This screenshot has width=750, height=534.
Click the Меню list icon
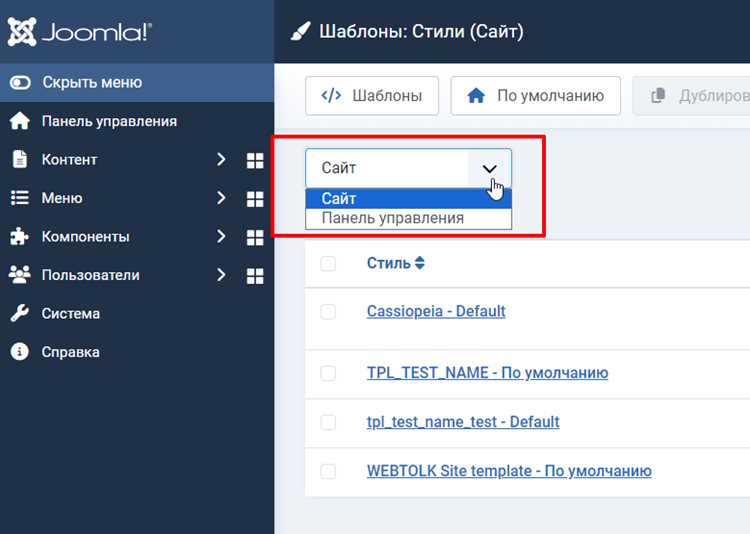click(20, 198)
